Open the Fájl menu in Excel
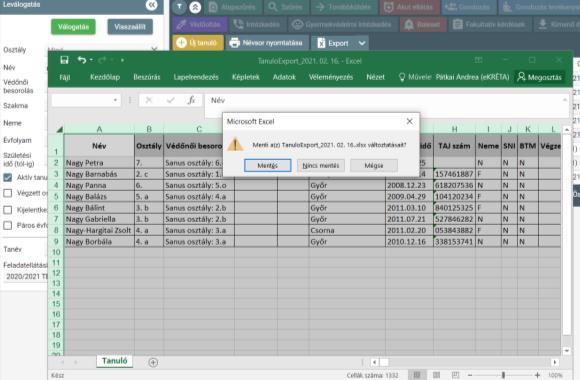Screen dimensions: 580x380 point(65,77)
